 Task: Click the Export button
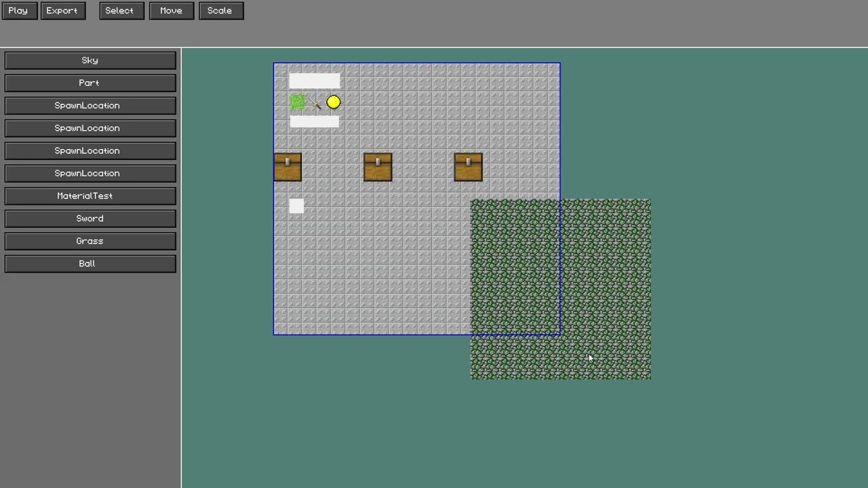(63, 11)
